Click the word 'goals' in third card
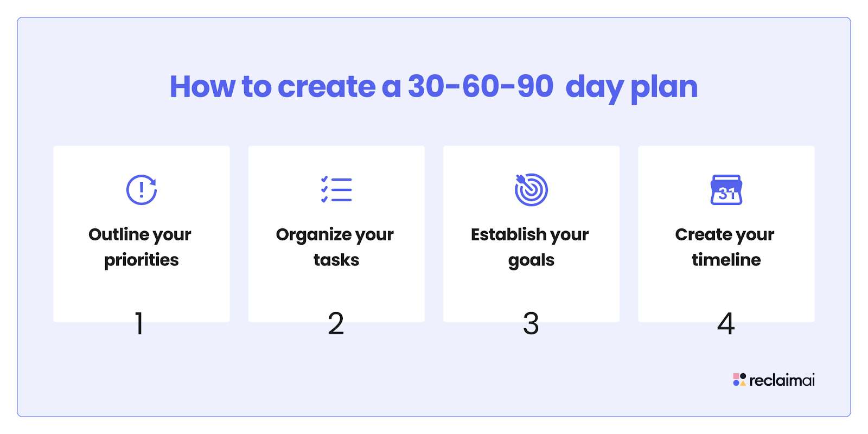Screen dimensions: 868x434 coord(531,261)
